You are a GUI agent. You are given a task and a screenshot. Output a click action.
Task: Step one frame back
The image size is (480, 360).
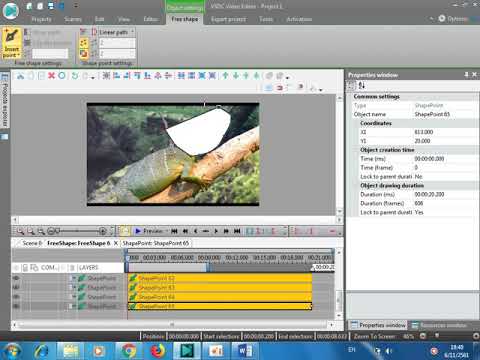click(x=196, y=231)
